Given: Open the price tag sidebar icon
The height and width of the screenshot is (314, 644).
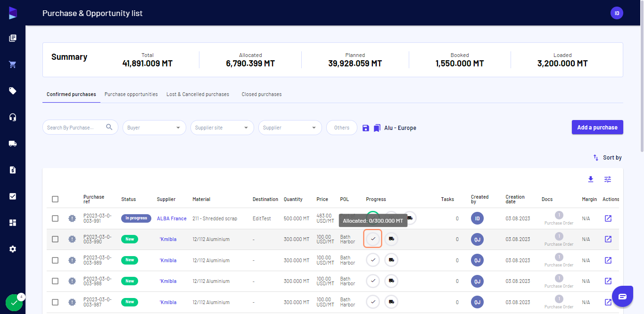Looking at the screenshot, I should coord(13,91).
